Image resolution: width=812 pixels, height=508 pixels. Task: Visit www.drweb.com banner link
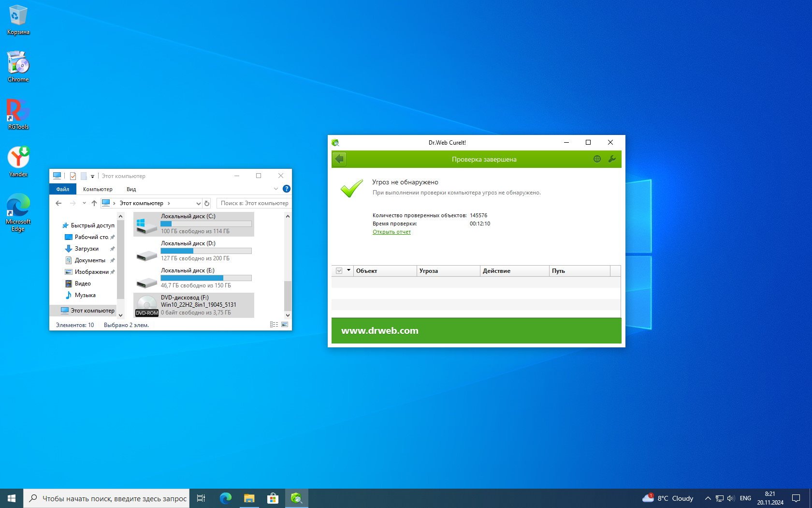379,330
